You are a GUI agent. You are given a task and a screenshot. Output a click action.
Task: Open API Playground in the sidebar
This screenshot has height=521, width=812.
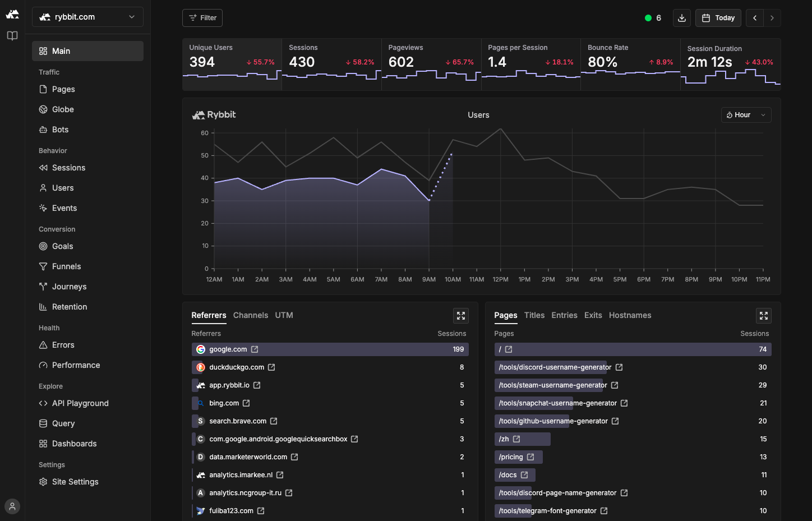click(87, 403)
